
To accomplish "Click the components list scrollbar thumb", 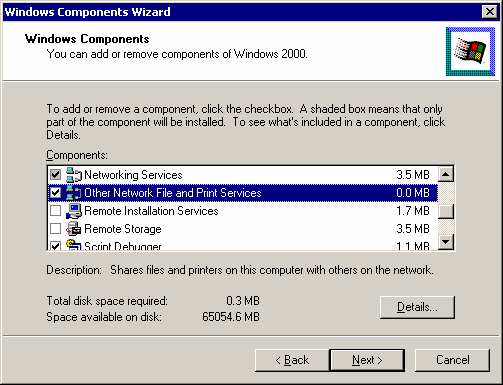I will [x=446, y=211].
